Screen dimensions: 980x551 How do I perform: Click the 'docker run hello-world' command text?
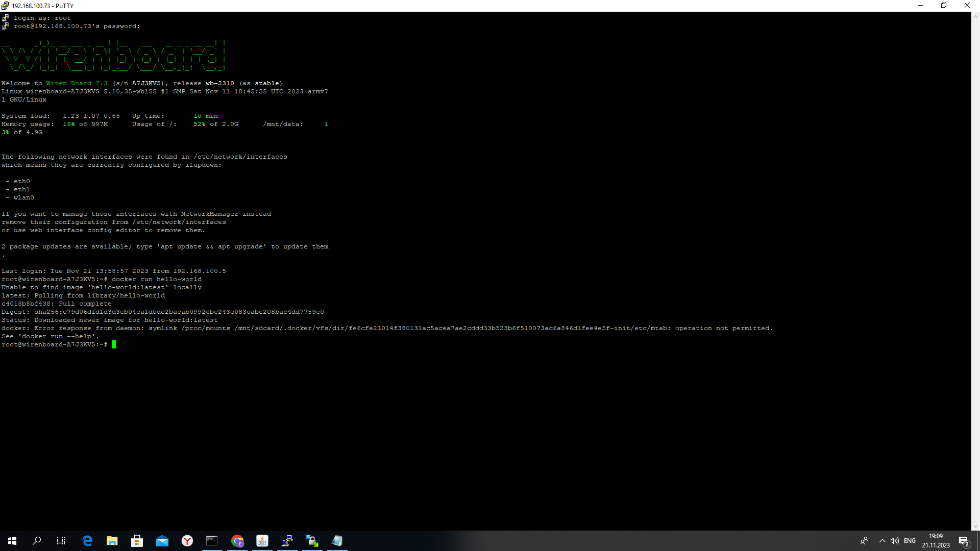tap(157, 279)
